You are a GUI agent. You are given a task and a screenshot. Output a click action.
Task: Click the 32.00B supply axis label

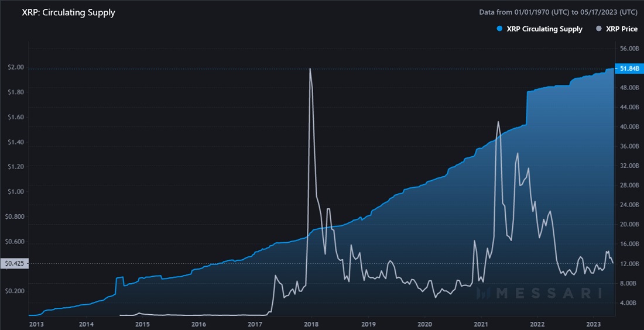pos(629,166)
